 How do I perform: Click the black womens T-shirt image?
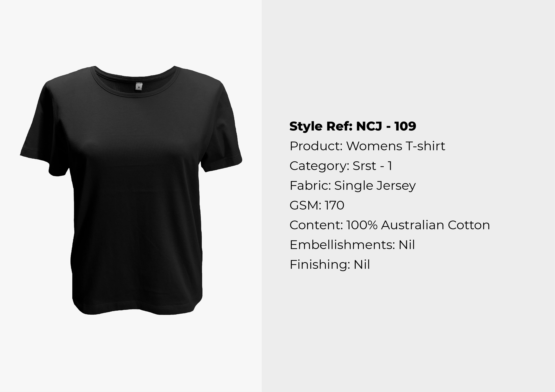click(131, 190)
